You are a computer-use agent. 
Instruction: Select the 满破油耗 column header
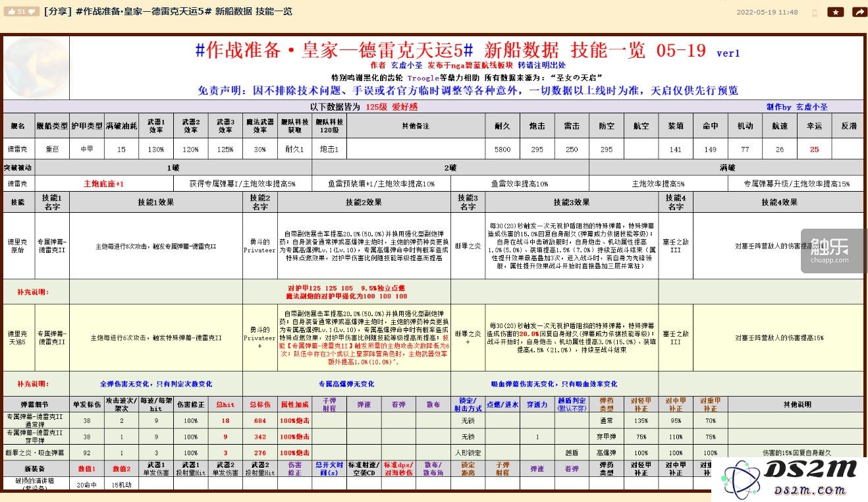coord(121,126)
